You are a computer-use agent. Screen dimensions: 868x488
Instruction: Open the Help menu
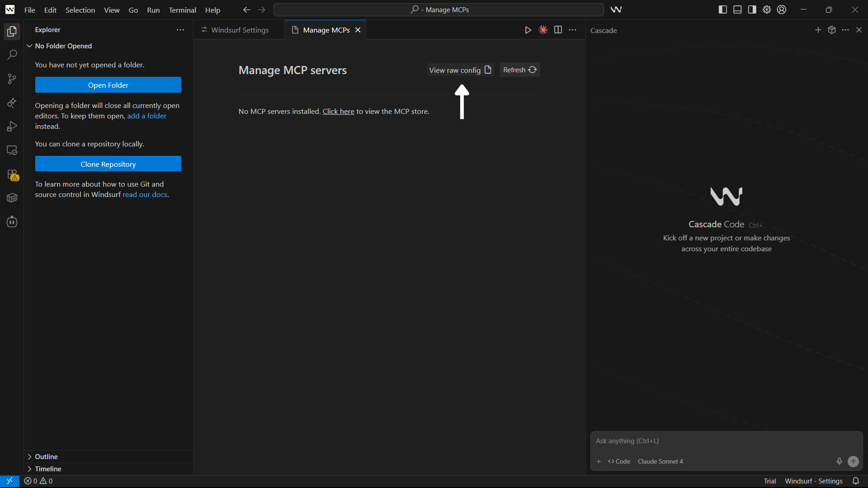[x=212, y=10]
